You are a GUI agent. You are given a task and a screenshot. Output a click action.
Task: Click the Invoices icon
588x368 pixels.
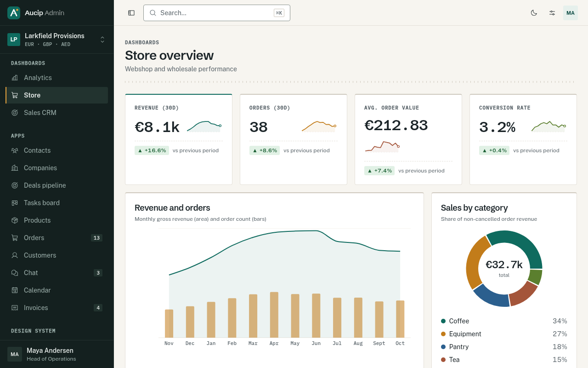15,308
